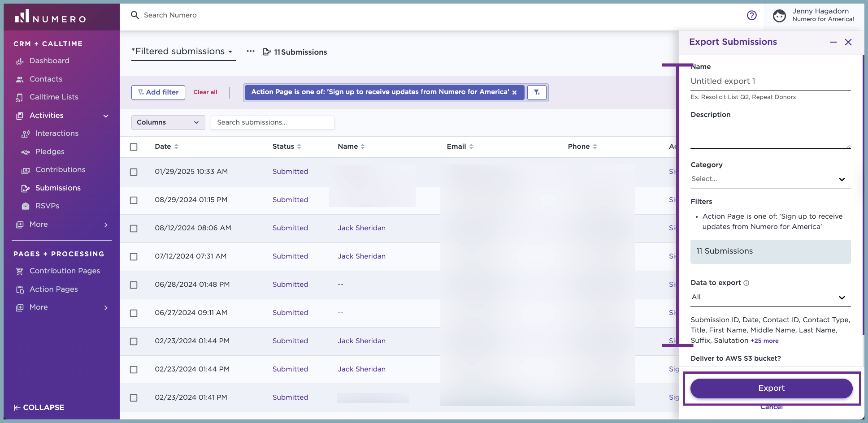Check the 01/29/2025 10:33 AM row

(134, 172)
